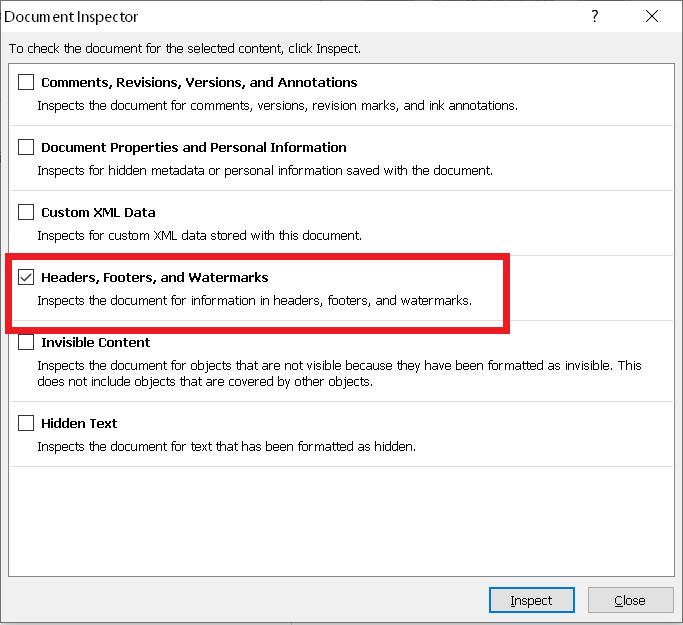Click the "Document Properties and Personal Information" label
The height and width of the screenshot is (625, 683).
coord(194,147)
